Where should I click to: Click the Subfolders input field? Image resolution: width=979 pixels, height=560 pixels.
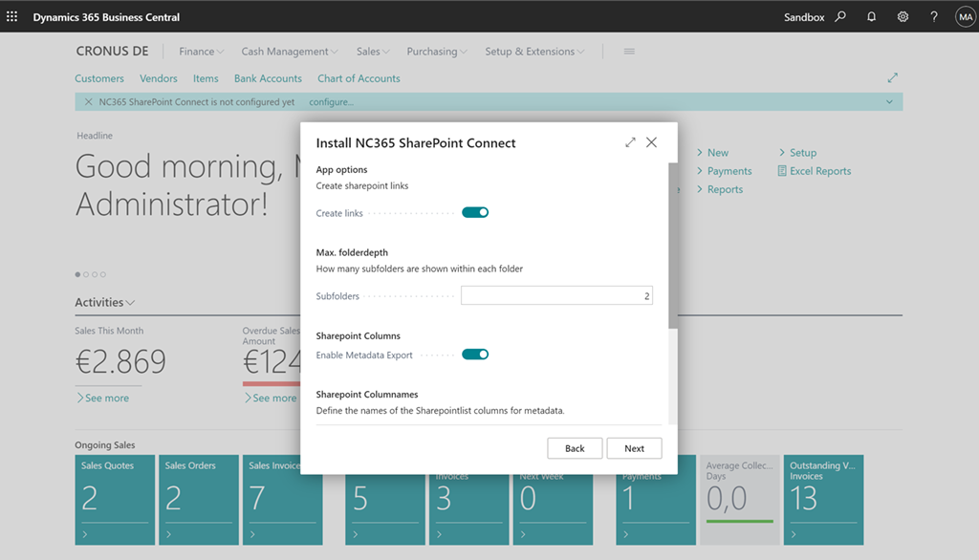click(557, 295)
